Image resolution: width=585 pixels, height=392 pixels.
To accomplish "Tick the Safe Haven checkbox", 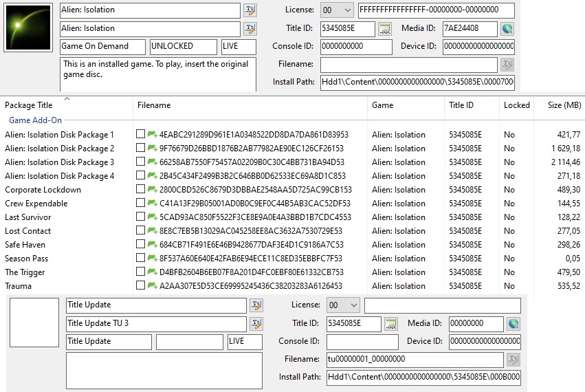I will click(140, 244).
